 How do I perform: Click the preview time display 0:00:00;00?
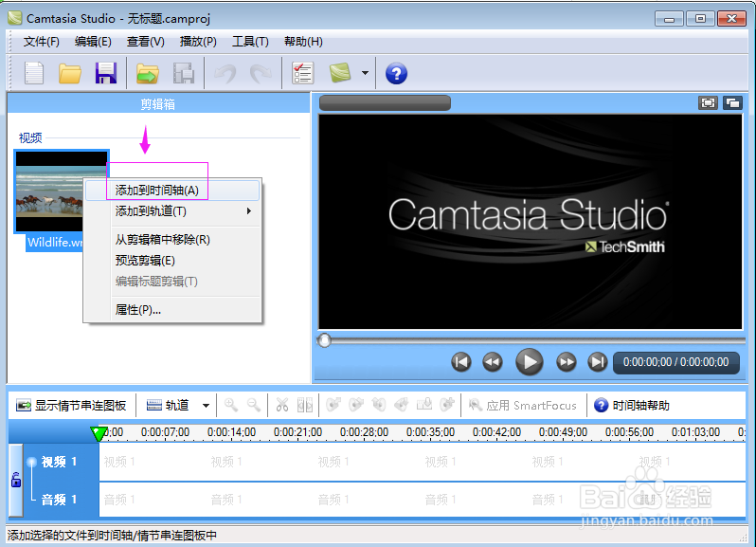point(676,362)
